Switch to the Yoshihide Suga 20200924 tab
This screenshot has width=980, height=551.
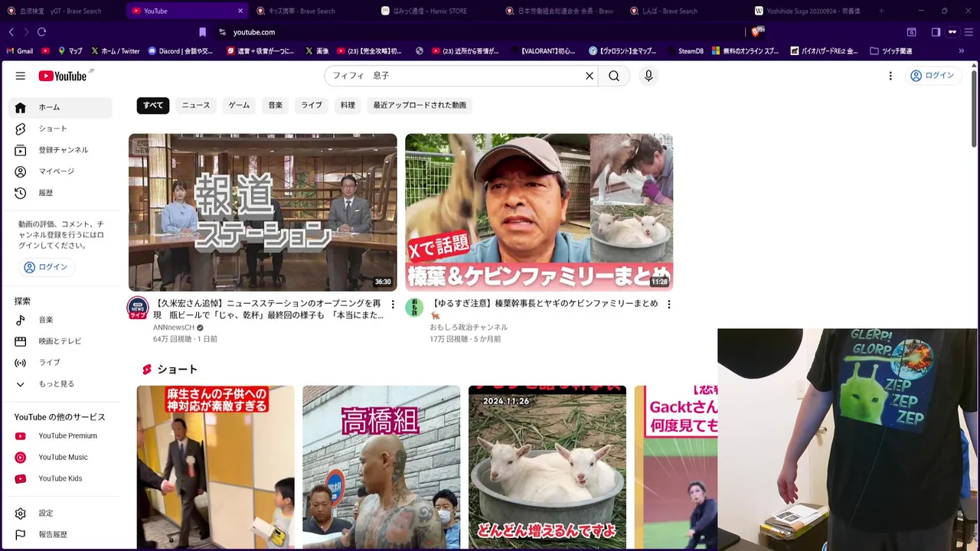(x=807, y=11)
